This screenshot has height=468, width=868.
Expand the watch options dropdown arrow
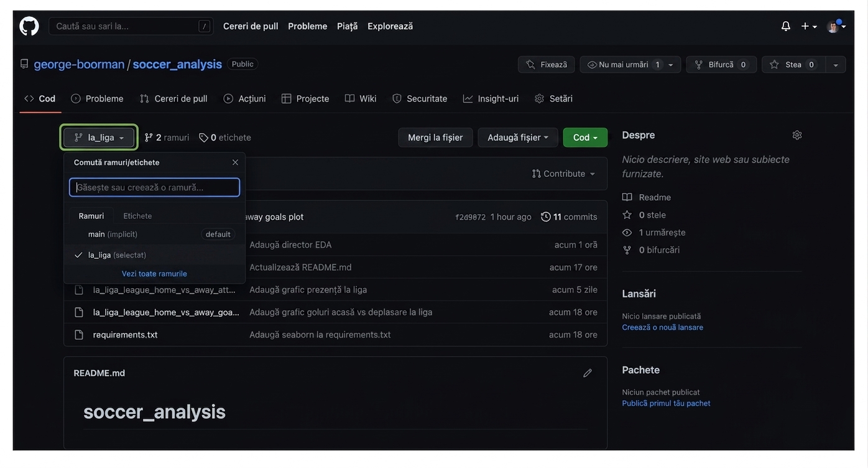point(672,65)
